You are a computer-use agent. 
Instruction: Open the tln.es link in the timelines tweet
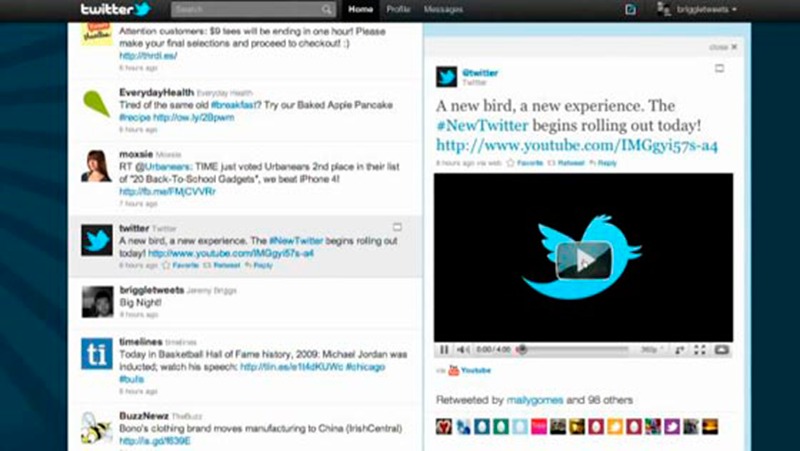291,367
